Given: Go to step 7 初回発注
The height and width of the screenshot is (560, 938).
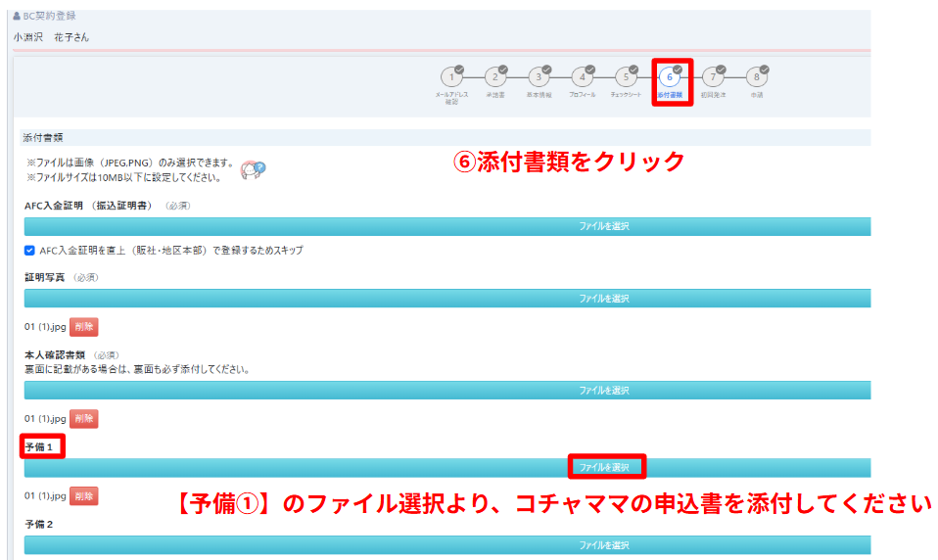Looking at the screenshot, I should tap(713, 77).
